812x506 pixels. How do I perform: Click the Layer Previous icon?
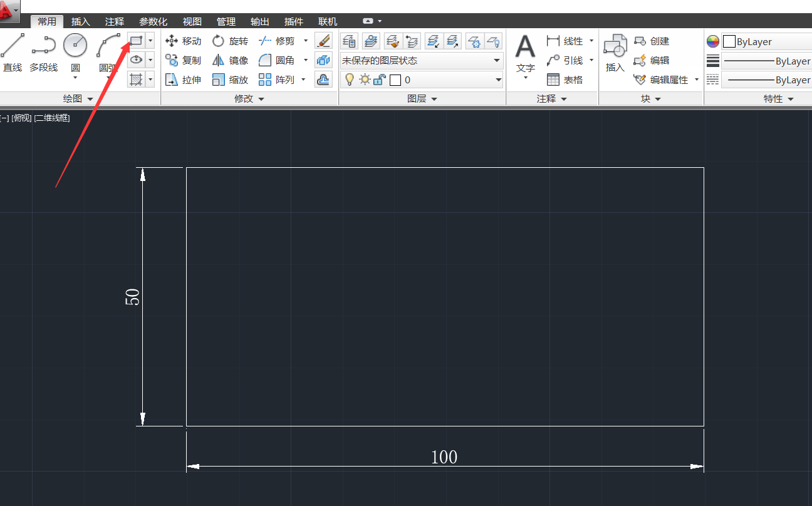pos(412,41)
